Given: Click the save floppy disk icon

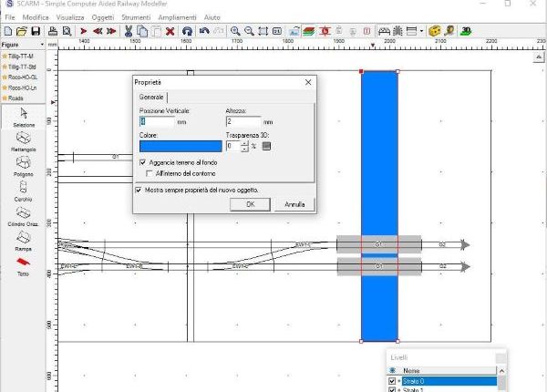Looking at the screenshot, I should [x=36, y=31].
